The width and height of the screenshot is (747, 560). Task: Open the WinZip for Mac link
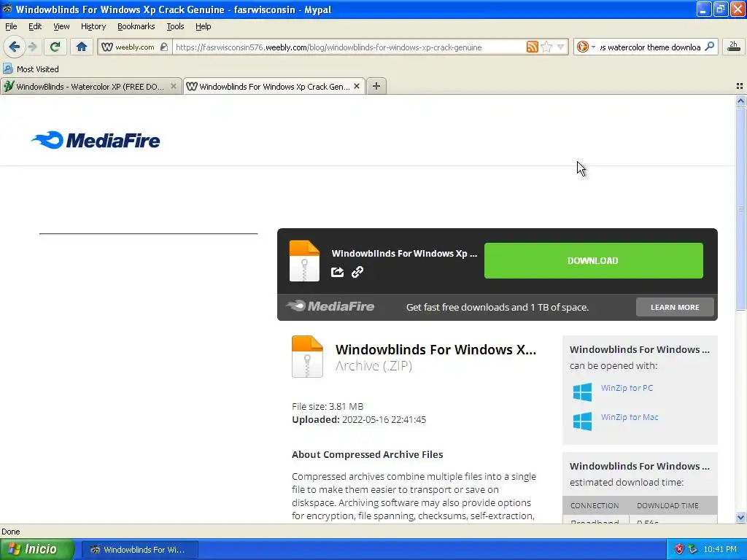[630, 417]
